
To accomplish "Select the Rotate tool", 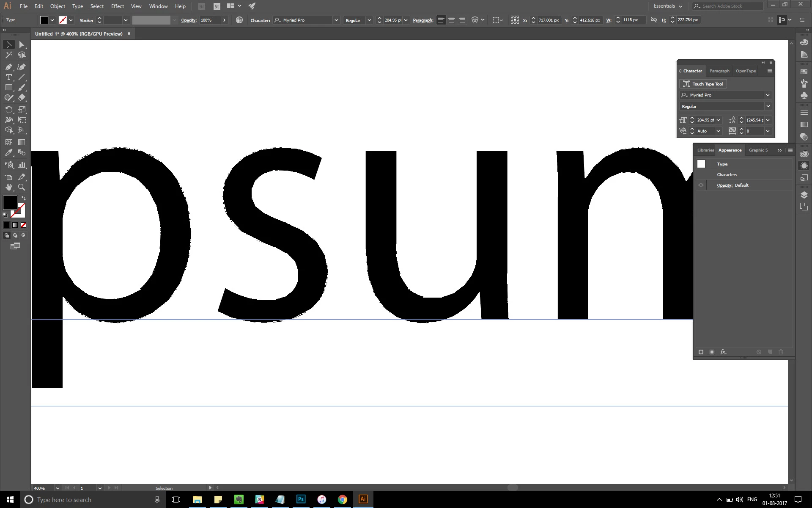I will [x=8, y=109].
